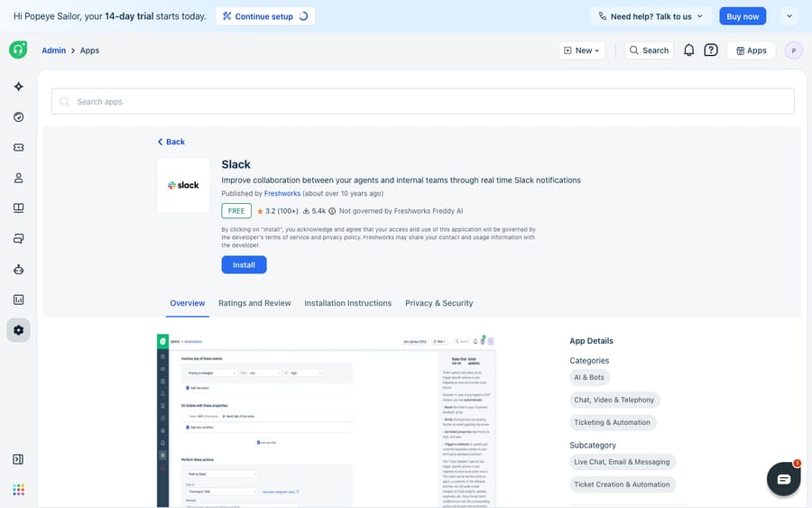This screenshot has width=812, height=508.
Task: Open the Contacts person icon in sidebar
Action: click(19, 178)
